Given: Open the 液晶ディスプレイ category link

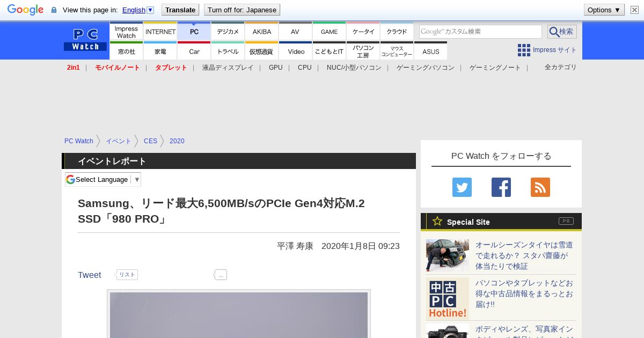Looking at the screenshot, I should (228, 68).
